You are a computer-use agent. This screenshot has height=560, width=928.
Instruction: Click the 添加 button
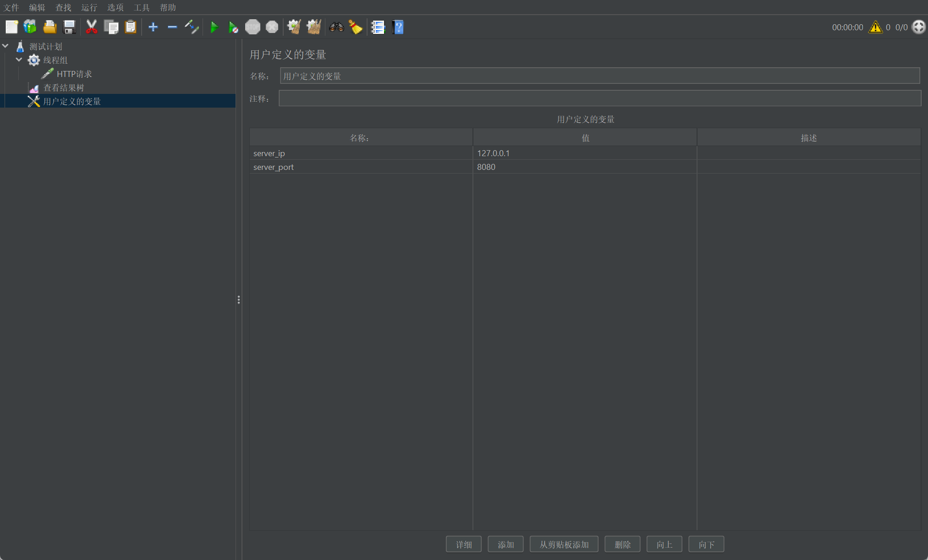(505, 544)
